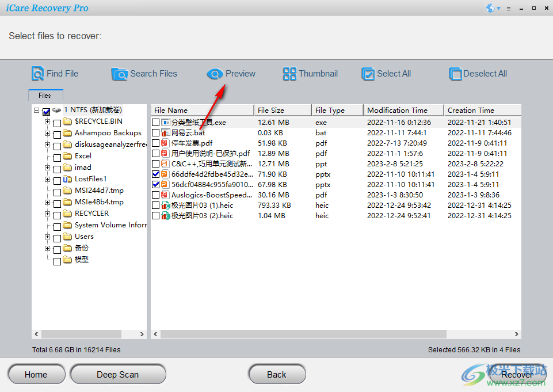The width and height of the screenshot is (553, 392).
Task: Switch to Thumbnail view icon
Action: [289, 74]
